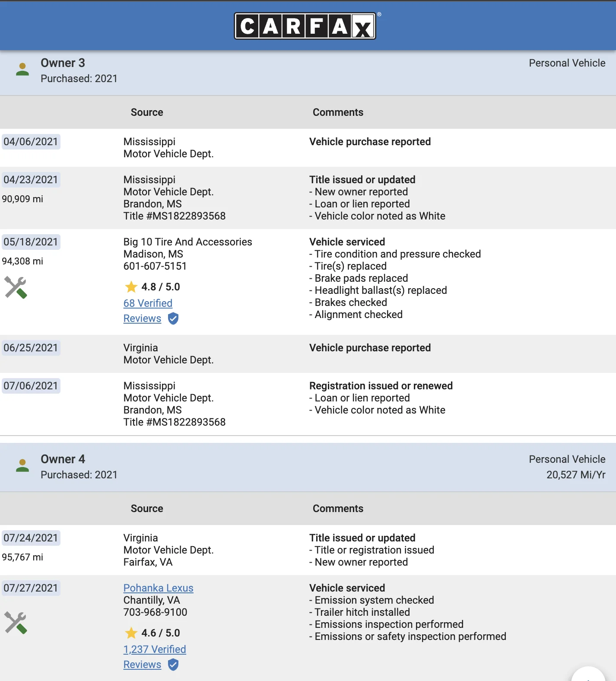Image resolution: width=616 pixels, height=681 pixels.
Task: Click Fairfax, VA location text
Action: (148, 562)
